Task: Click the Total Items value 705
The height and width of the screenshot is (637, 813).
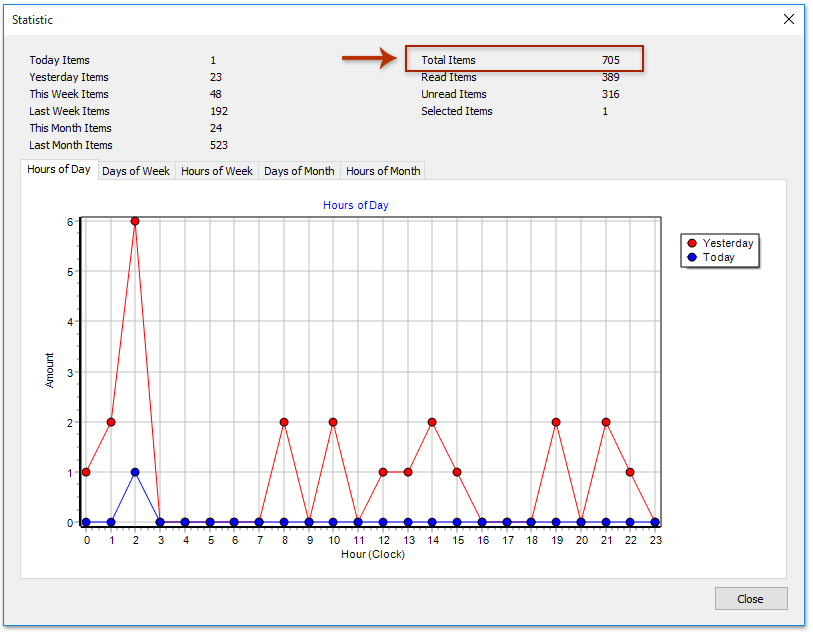Action: click(x=610, y=60)
